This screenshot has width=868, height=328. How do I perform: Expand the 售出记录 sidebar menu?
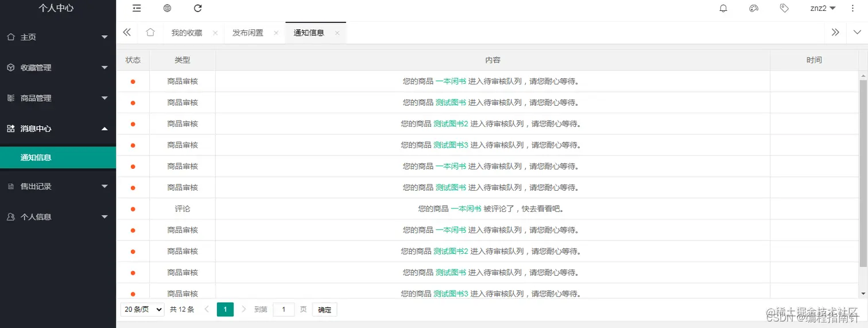pos(58,186)
